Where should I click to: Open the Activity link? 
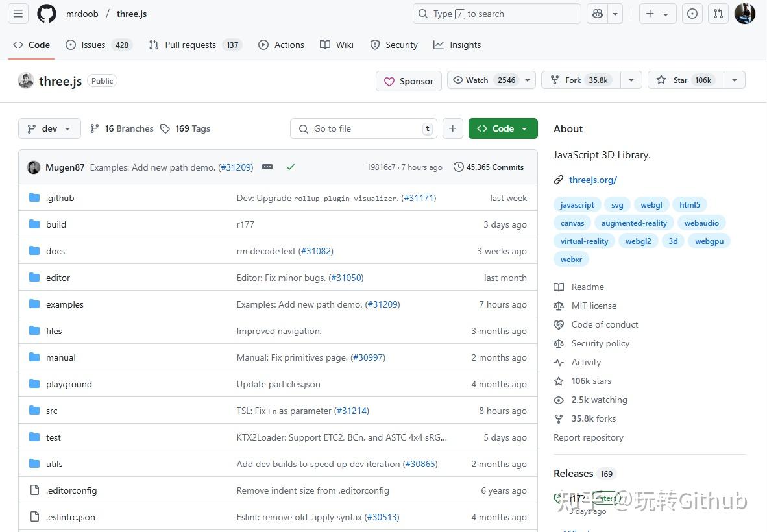click(x=578, y=362)
